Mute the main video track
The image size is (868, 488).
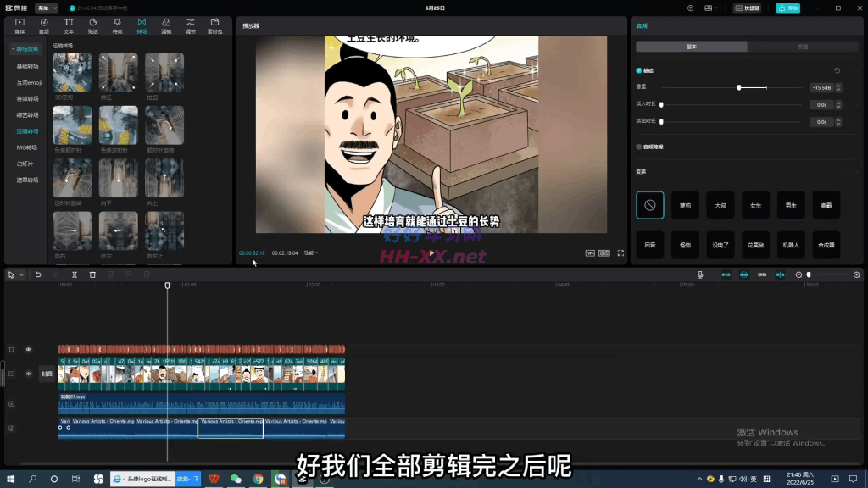[29, 374]
